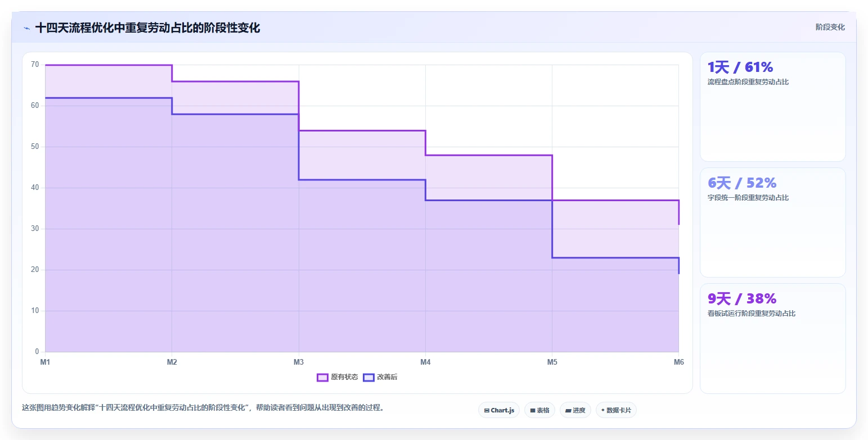Viewport: 868px width, 440px height.
Task: Click the 原有状态 purple legend swatch
Action: coord(322,377)
